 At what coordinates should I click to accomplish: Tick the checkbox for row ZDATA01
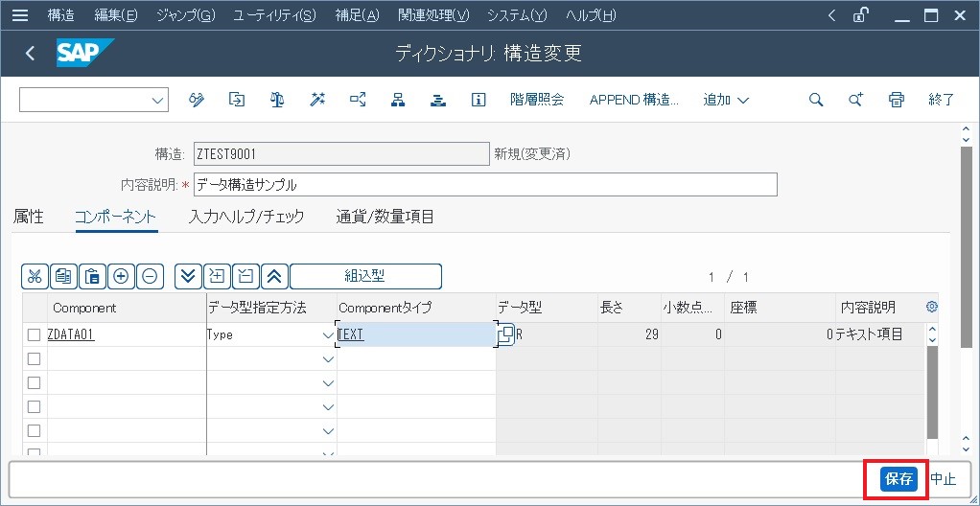pyautogui.click(x=35, y=334)
